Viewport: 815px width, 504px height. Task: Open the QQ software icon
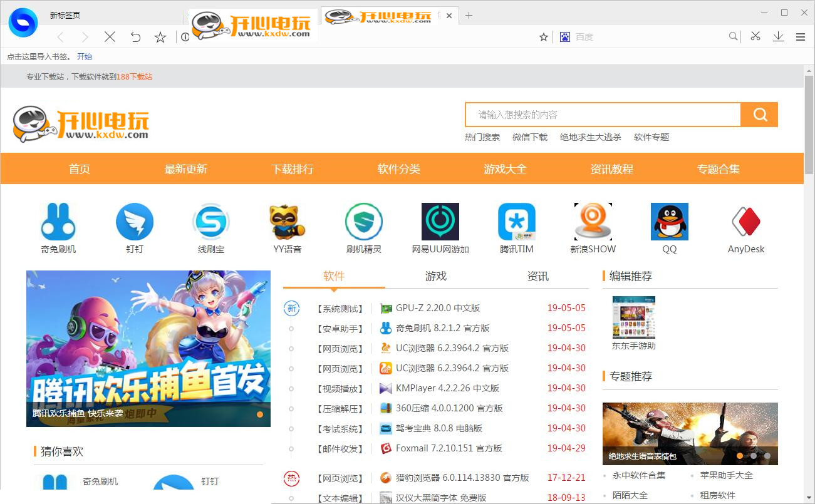[669, 221]
